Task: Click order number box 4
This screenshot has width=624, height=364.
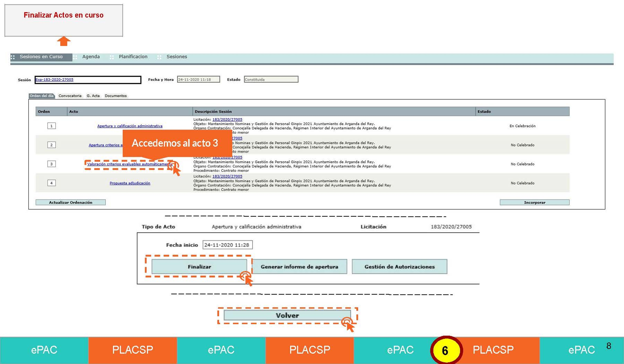Action: point(51,183)
